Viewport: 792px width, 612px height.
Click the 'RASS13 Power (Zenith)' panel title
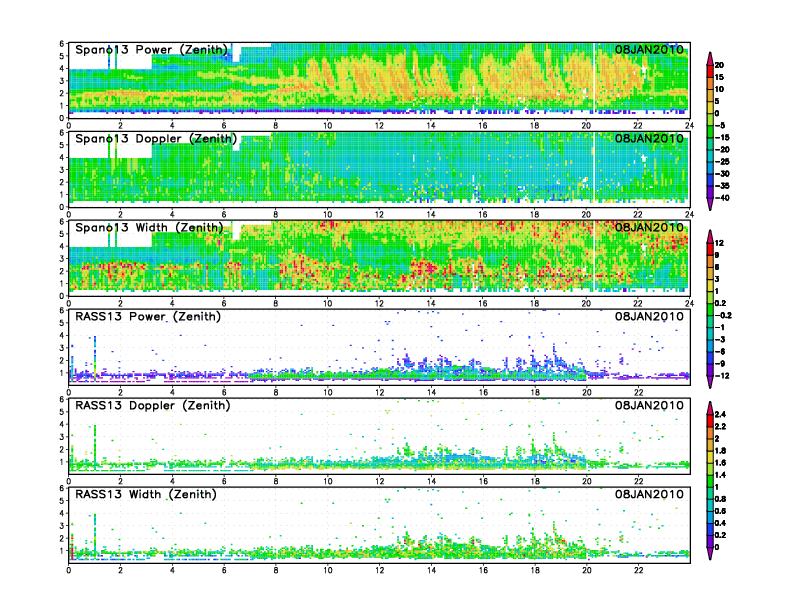coord(147,317)
